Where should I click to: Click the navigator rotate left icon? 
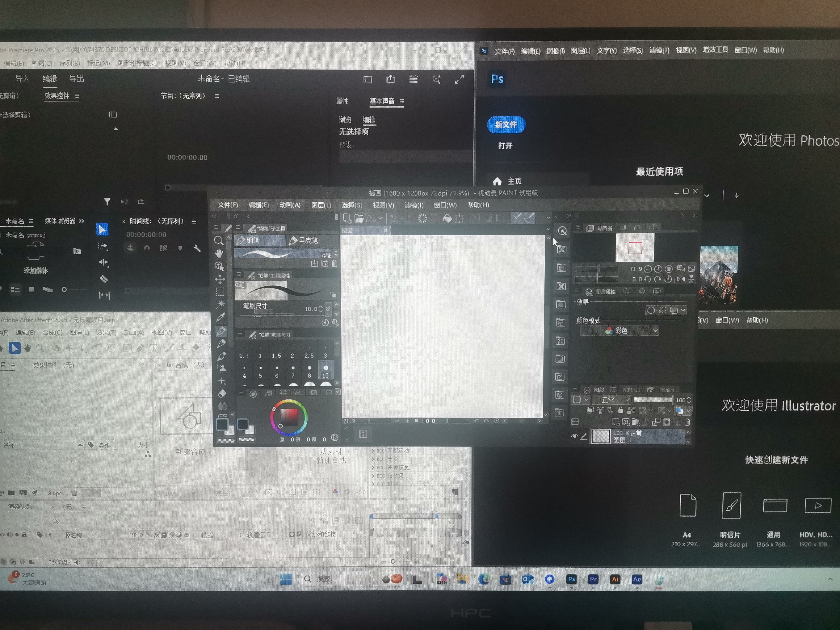647,280
